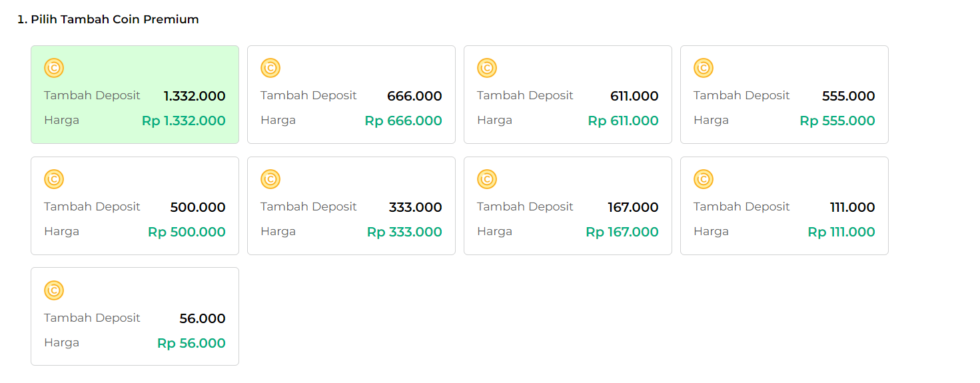This screenshot has height=383, width=980.
Task: Click the coin icon on 500.000 card
Action: 54,179
